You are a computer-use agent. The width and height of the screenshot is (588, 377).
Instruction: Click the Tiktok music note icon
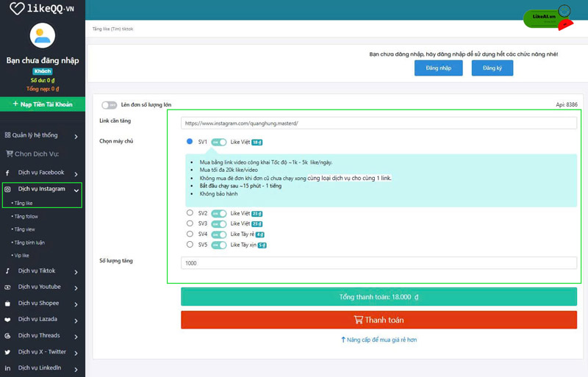pyautogui.click(x=7, y=271)
